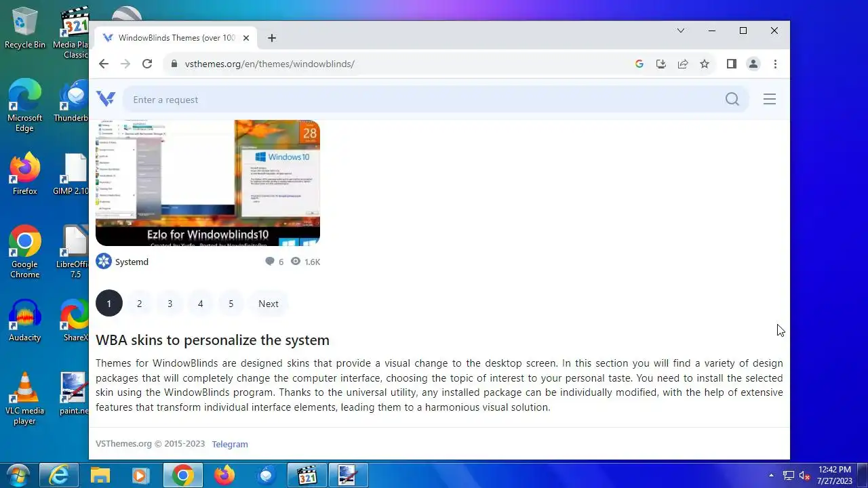Go to page 4

tap(201, 304)
